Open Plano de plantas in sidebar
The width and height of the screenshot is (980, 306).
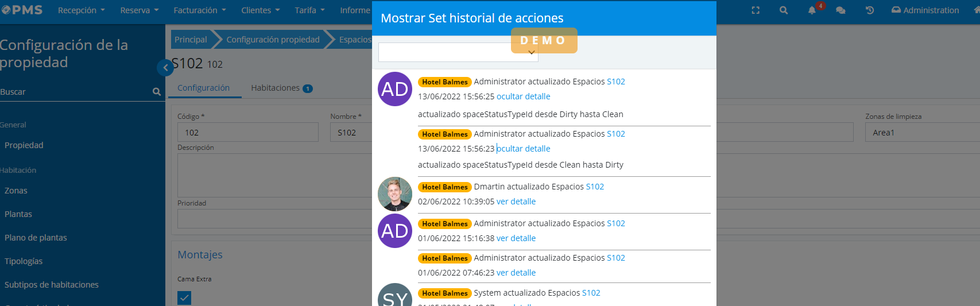[x=36, y=238]
